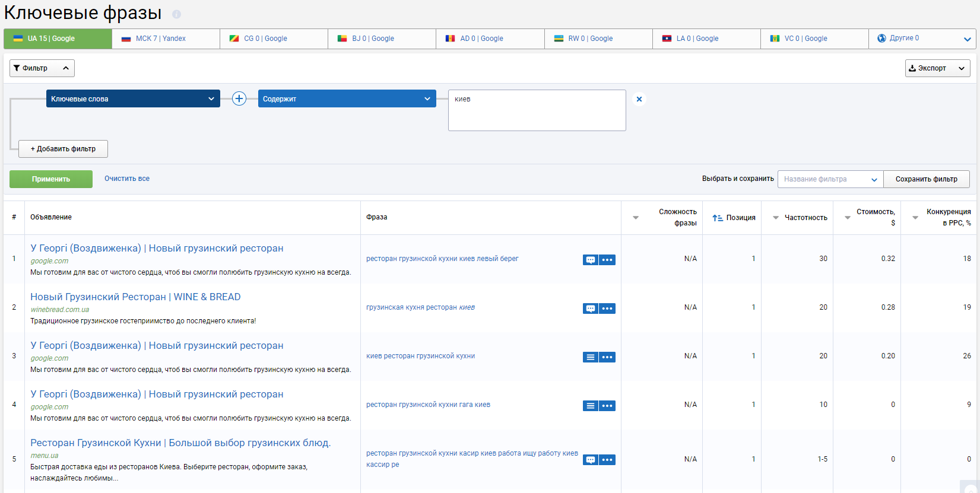Image resolution: width=980 pixels, height=493 pixels.
Task: Open the Содержит condition dropdown
Action: [x=347, y=98]
